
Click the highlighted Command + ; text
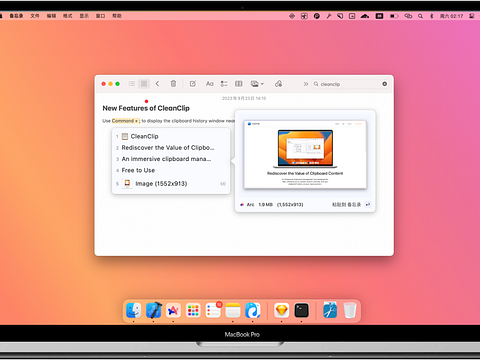click(x=125, y=121)
